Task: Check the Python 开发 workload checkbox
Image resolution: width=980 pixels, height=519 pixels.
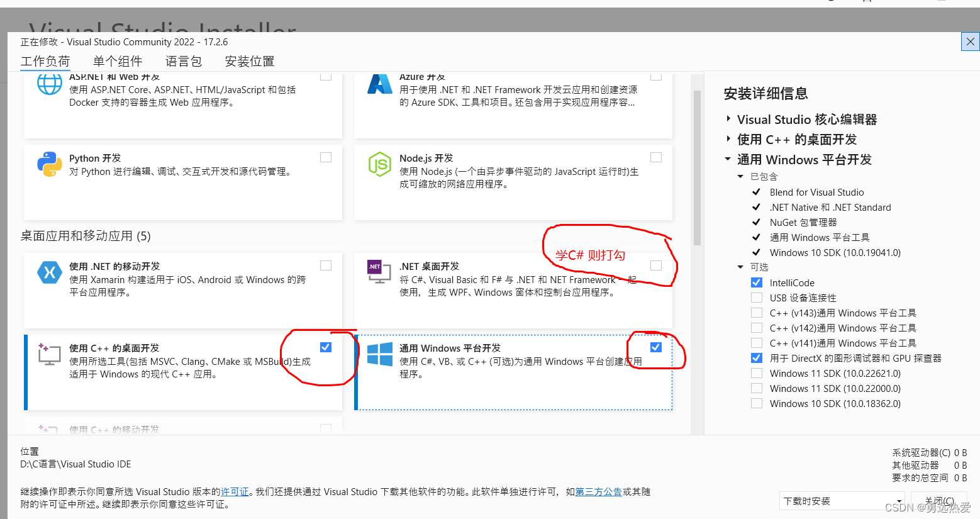Action: (326, 157)
